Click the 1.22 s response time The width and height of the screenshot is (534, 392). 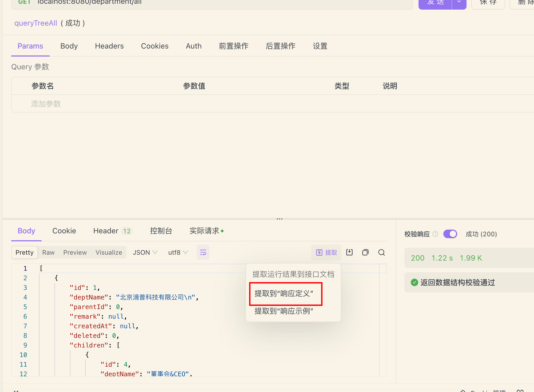tap(442, 258)
